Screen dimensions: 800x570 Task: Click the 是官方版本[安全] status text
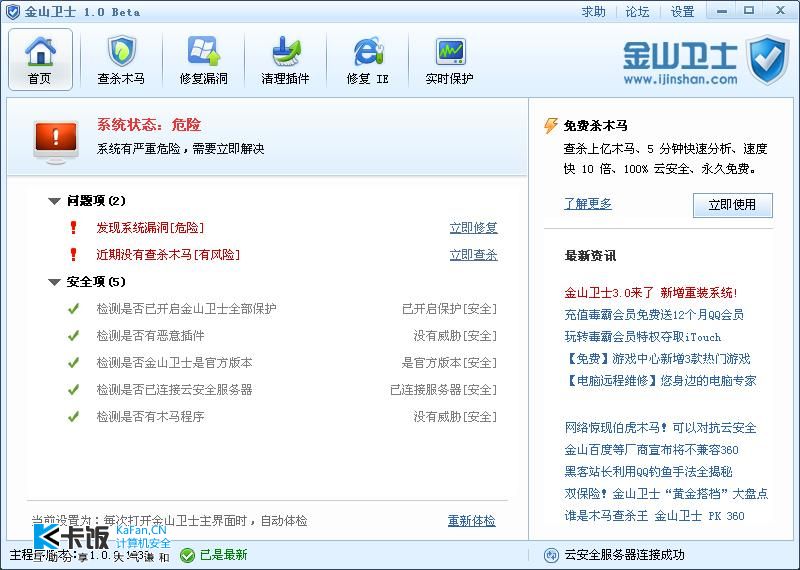point(449,362)
